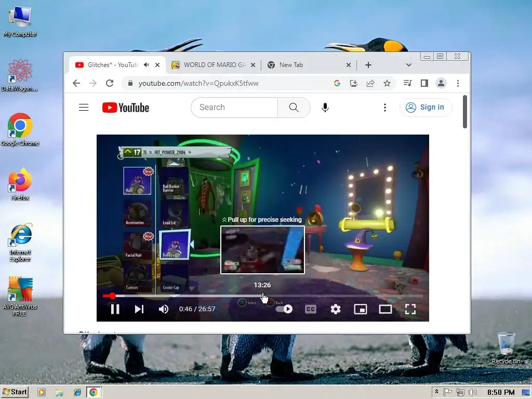Viewport: 532px width, 399px height.
Task: View site information padlock
Action: coord(130,83)
